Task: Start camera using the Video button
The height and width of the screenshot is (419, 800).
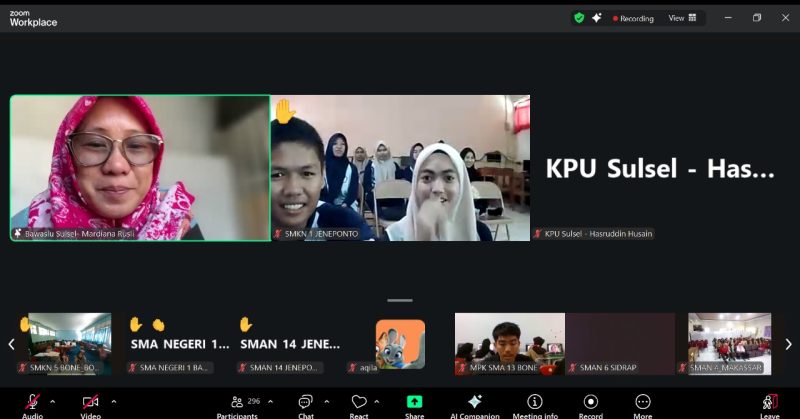Action: click(x=90, y=403)
